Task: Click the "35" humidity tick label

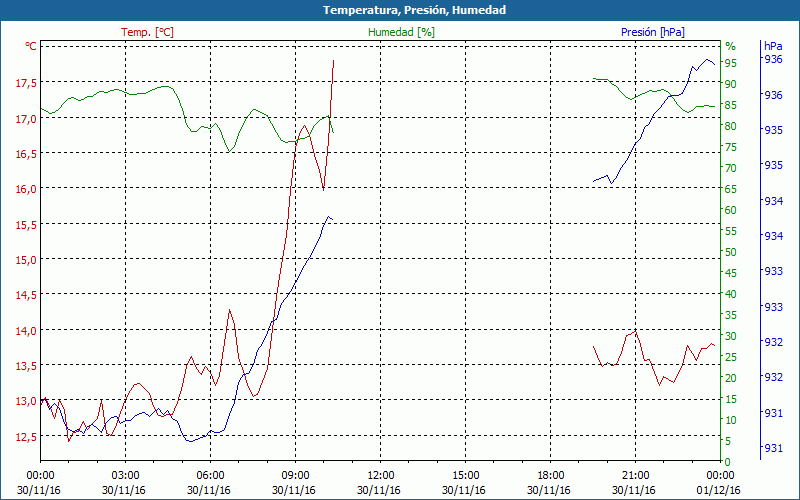Action: [731, 315]
